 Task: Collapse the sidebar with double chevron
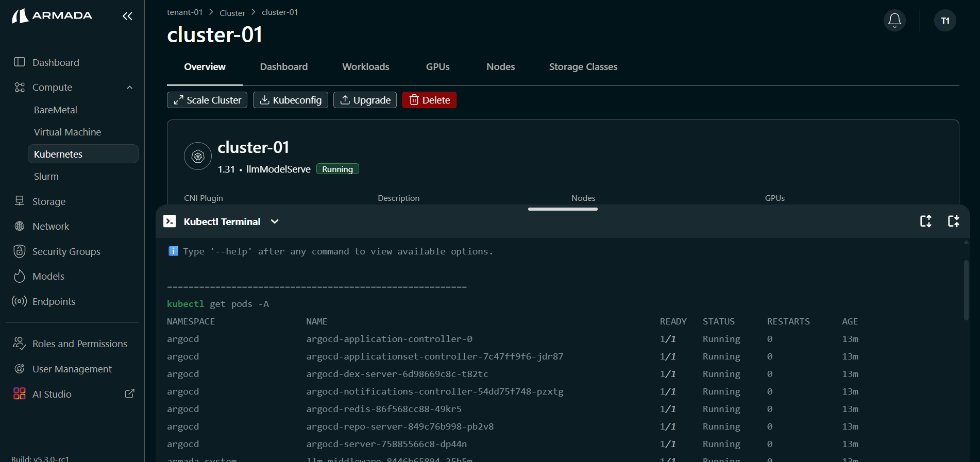(127, 16)
